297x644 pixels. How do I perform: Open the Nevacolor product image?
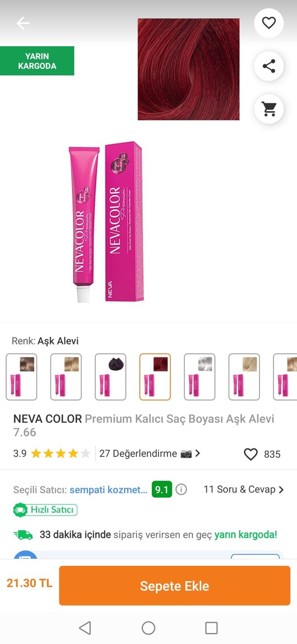pos(106,222)
